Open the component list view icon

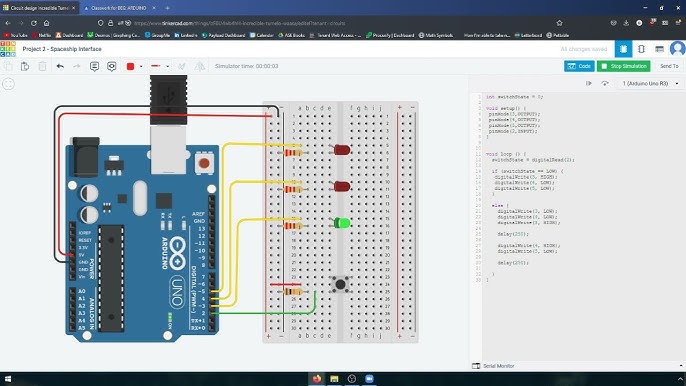pos(659,49)
